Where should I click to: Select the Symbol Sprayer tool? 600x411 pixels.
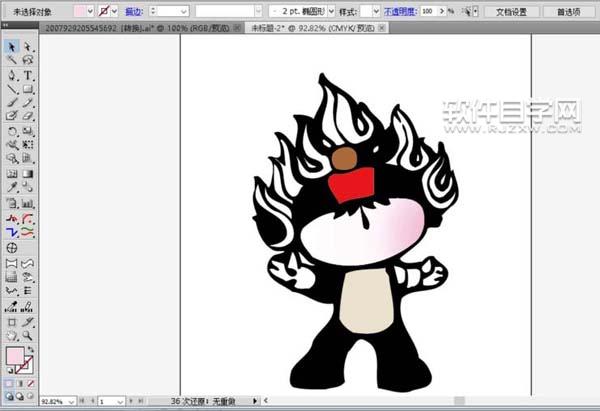(12, 203)
